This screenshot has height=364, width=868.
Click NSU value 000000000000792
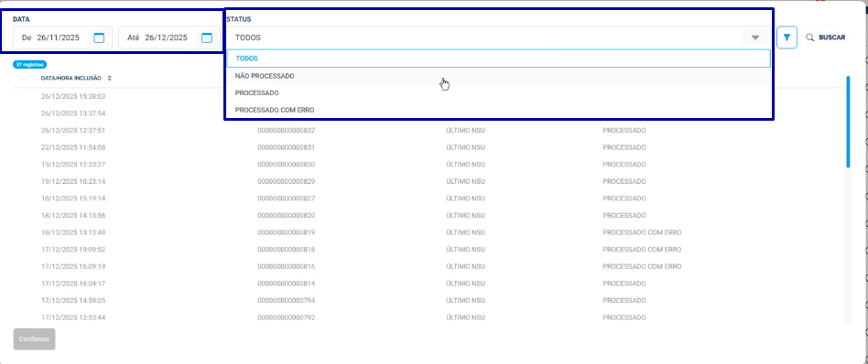click(287, 318)
